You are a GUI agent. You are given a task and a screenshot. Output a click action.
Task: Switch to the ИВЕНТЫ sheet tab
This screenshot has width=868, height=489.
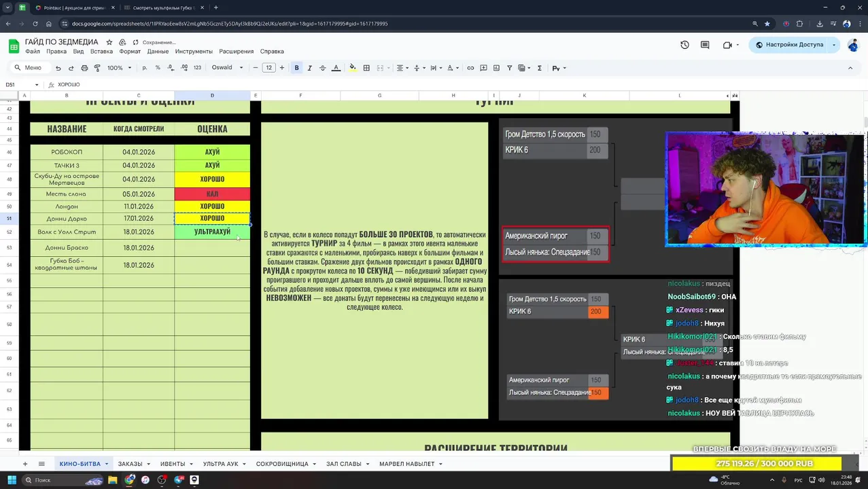coord(173,464)
